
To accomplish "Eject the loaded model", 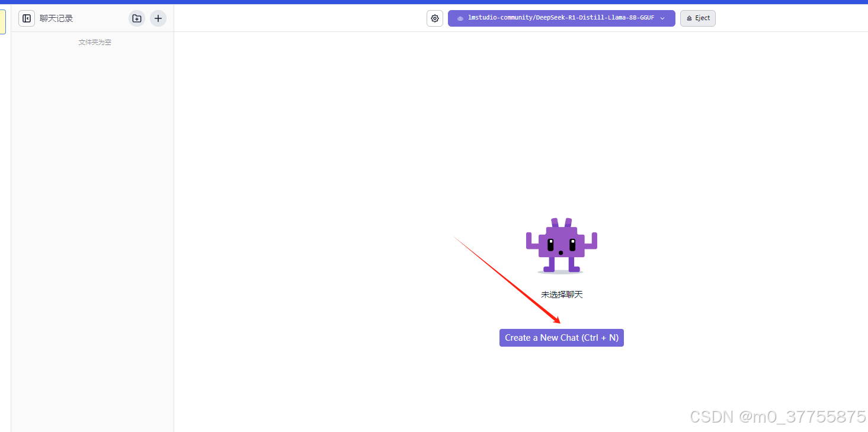I will 698,18.
